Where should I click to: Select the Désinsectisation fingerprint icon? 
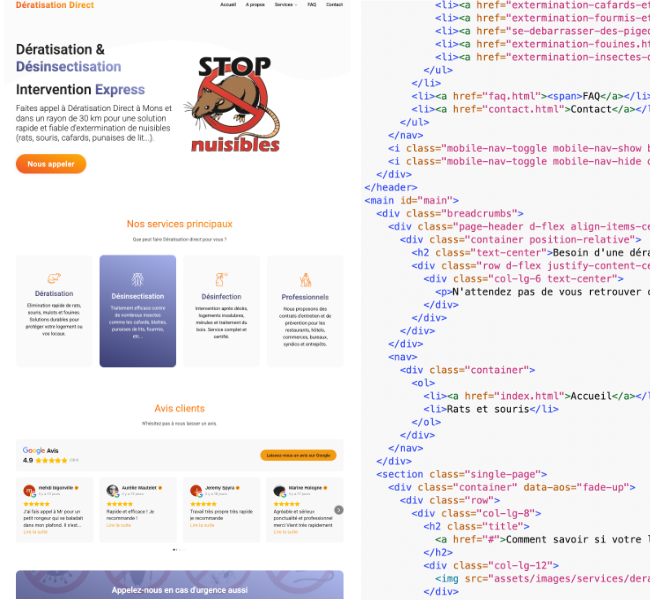click(x=138, y=278)
